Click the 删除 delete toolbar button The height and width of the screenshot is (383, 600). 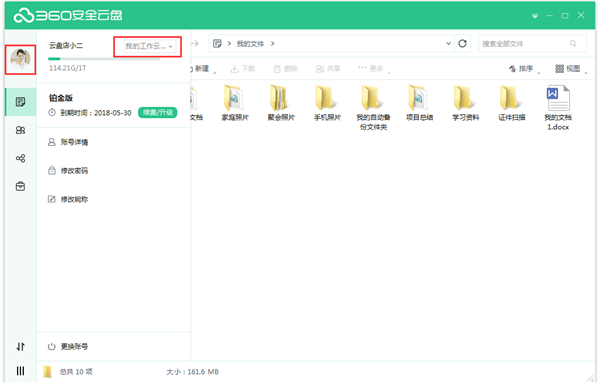[285, 69]
